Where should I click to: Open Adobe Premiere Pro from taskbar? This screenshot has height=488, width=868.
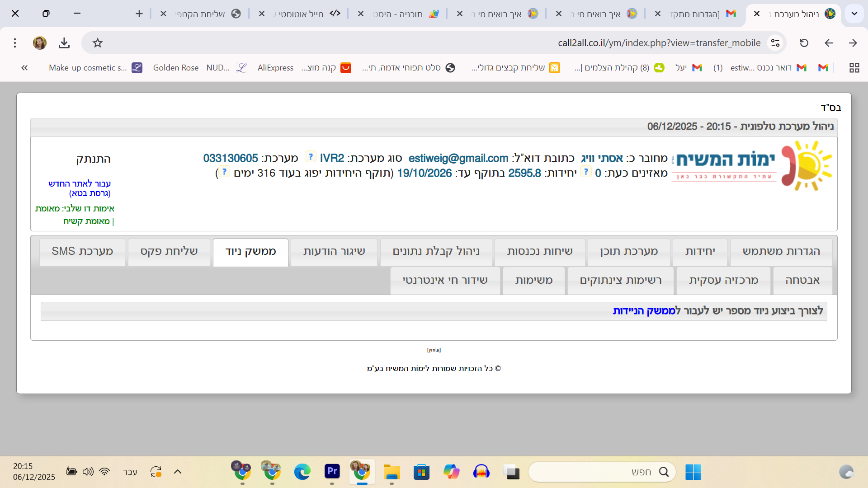pyautogui.click(x=332, y=471)
